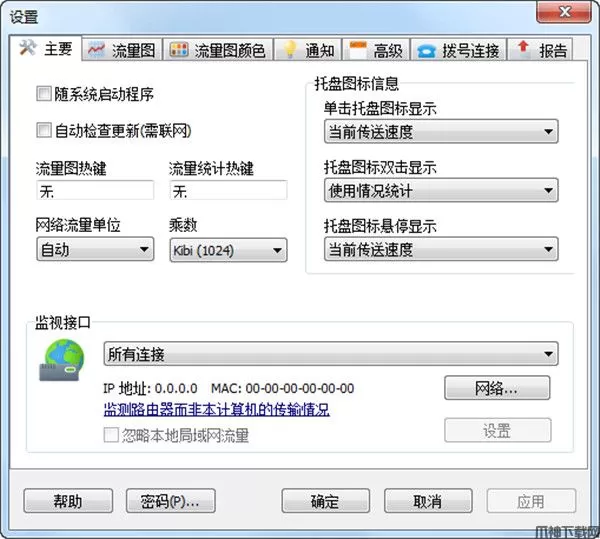
Task: Click the 流量图热键 input field
Action: [95, 191]
